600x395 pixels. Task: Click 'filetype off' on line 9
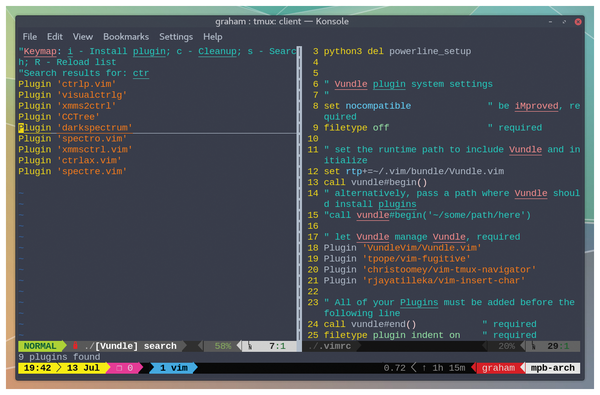coord(356,127)
